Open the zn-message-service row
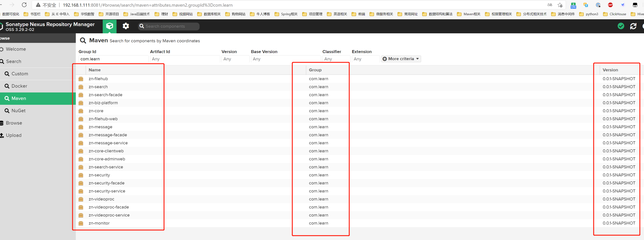644x240 pixels. [x=360, y=143]
